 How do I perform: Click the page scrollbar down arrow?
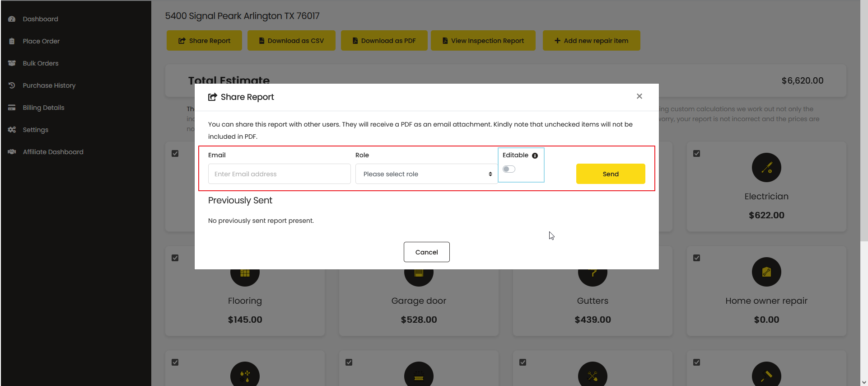point(864,382)
